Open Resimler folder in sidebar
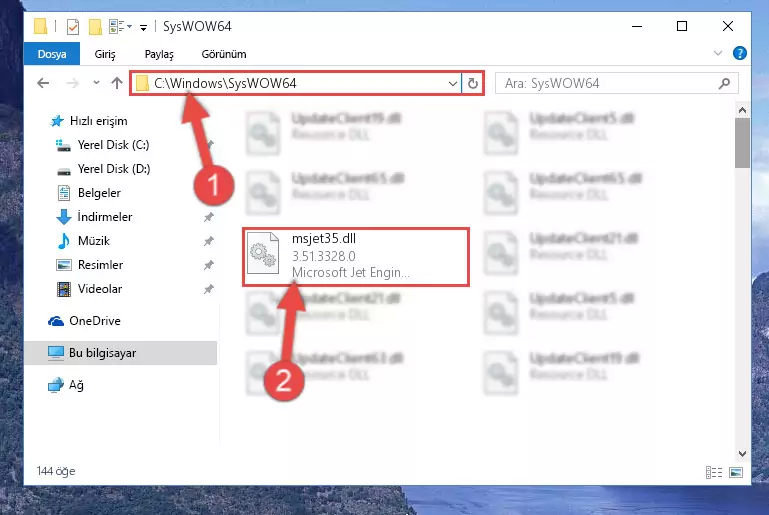 tap(101, 265)
